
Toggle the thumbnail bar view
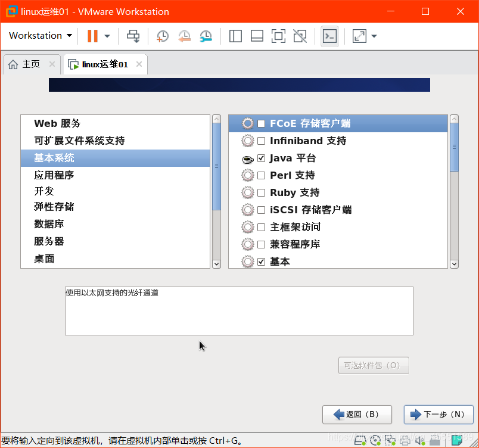(x=257, y=36)
